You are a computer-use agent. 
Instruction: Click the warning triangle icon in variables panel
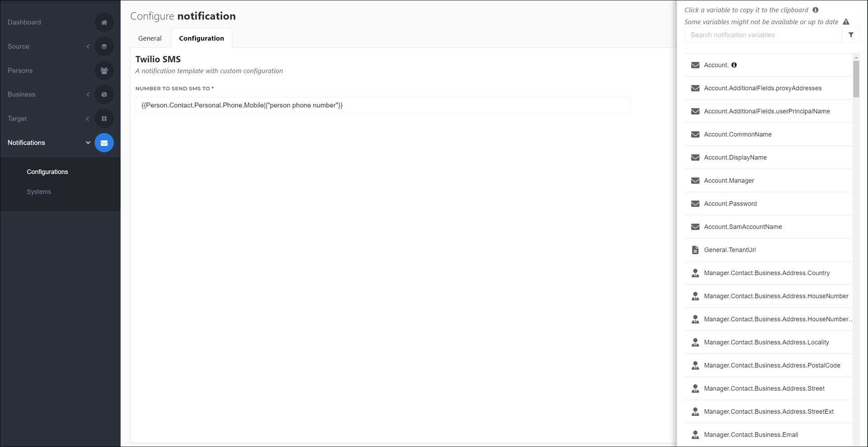(846, 22)
